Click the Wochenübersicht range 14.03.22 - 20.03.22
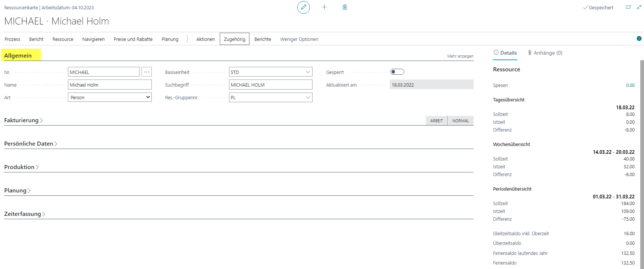The width and height of the screenshot is (644, 269). 614,152
